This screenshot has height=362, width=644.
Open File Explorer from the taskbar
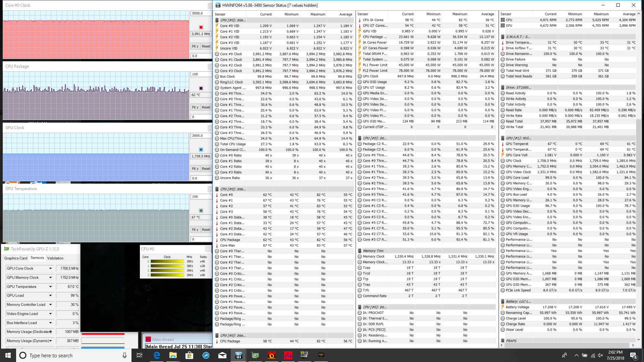[173, 355]
